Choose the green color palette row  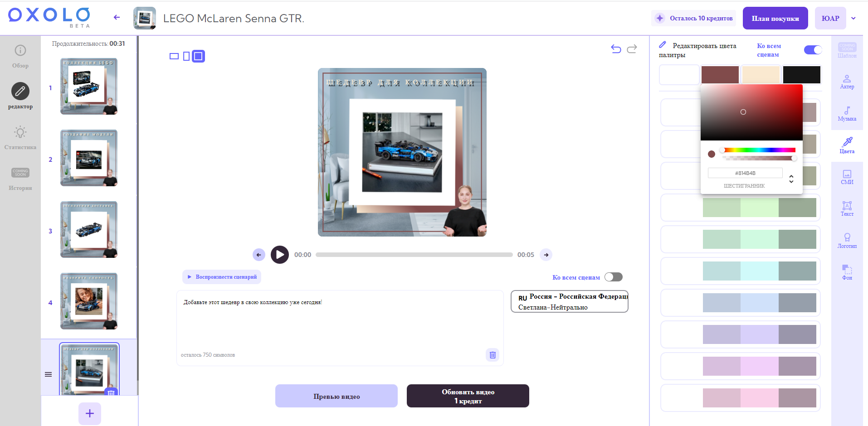741,208
